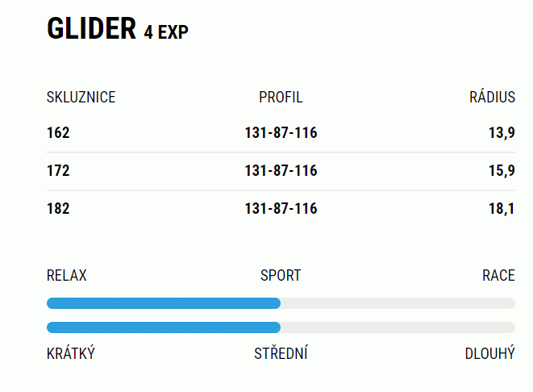
Task: Click the 13,9 radius value
Action: click(502, 133)
